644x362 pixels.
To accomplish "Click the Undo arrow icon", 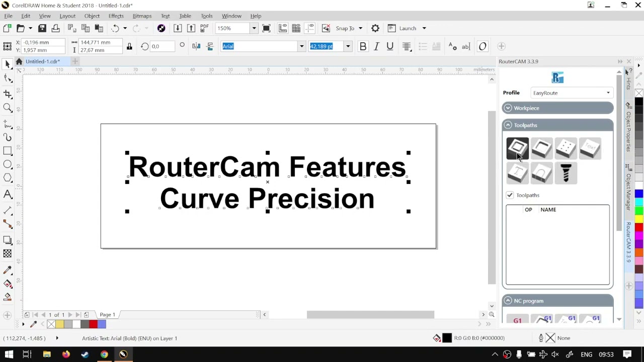I will click(115, 28).
